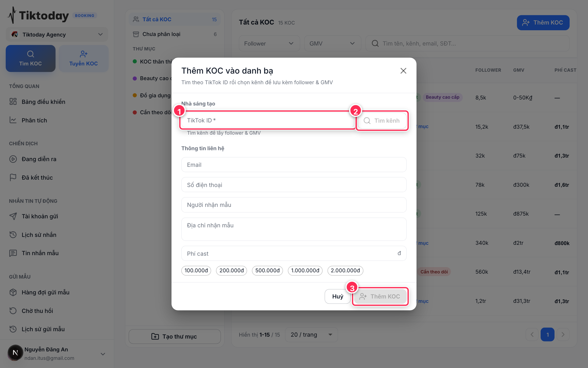588x368 pixels.
Task: Select the 100.000đ fee preset chip
Action: [x=196, y=270]
